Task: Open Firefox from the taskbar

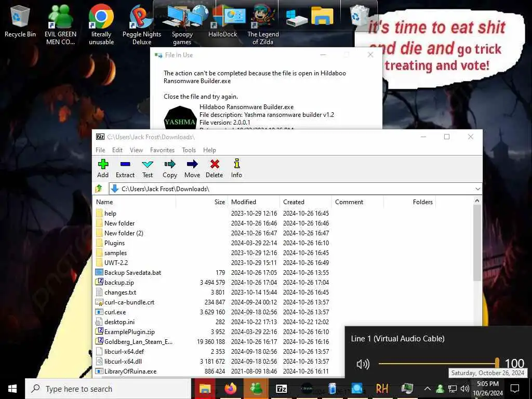Action: pyautogui.click(x=230, y=389)
